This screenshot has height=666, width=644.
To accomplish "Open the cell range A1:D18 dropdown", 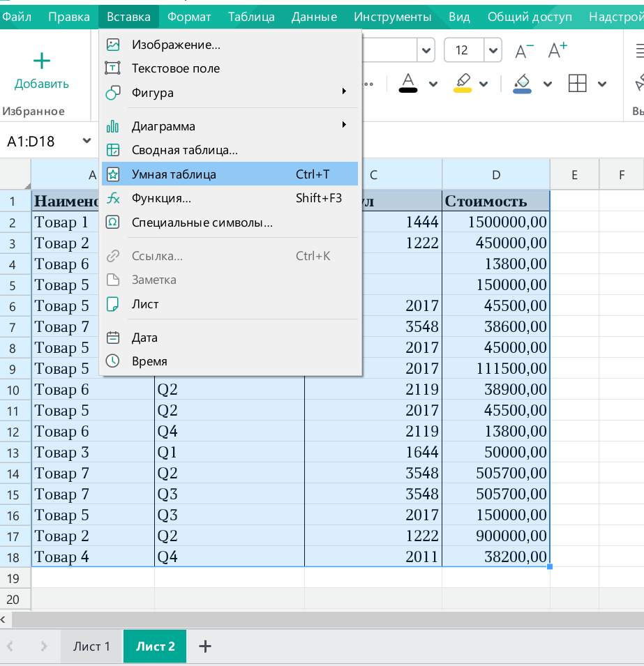I will click(87, 141).
